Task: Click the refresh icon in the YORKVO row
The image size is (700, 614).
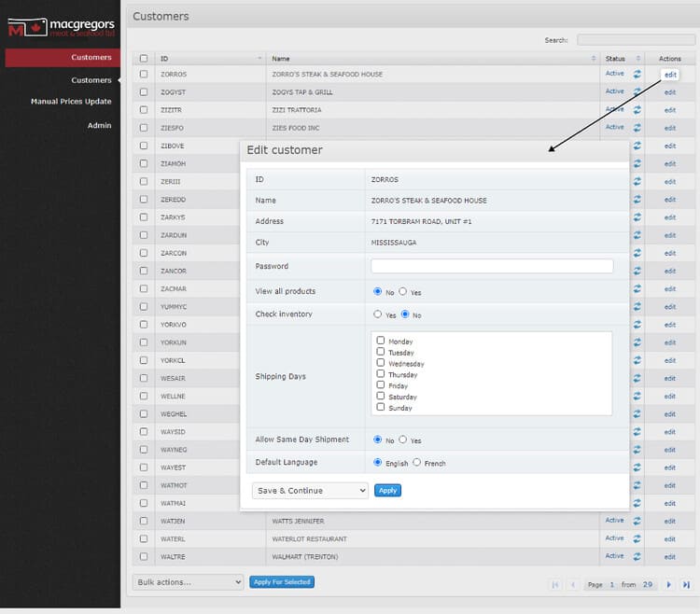Action: 637,325
